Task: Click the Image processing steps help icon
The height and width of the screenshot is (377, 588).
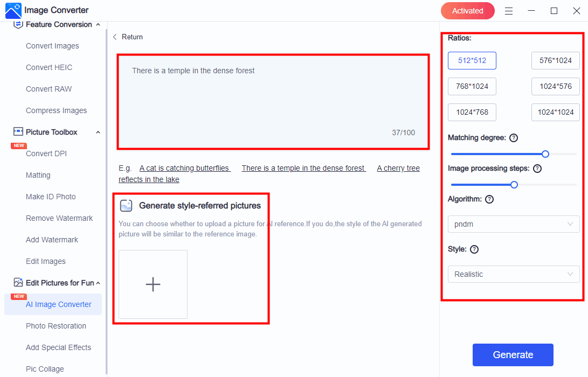Action: coord(537,169)
